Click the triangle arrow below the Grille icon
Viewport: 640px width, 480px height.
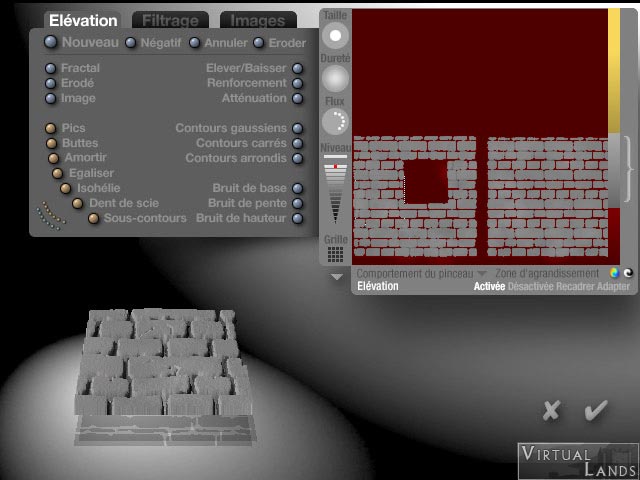(336, 276)
